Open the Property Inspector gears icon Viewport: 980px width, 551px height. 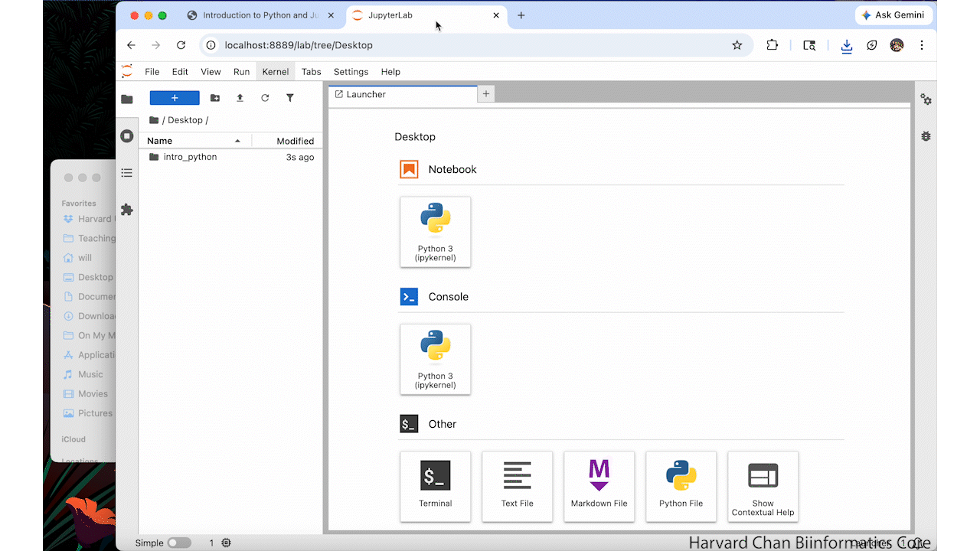[x=926, y=99]
